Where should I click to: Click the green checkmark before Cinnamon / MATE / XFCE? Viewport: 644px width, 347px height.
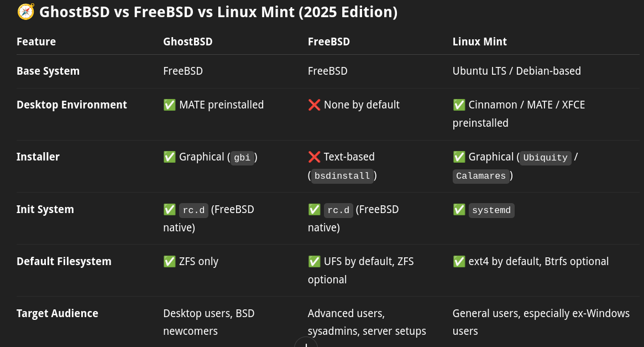pos(459,105)
